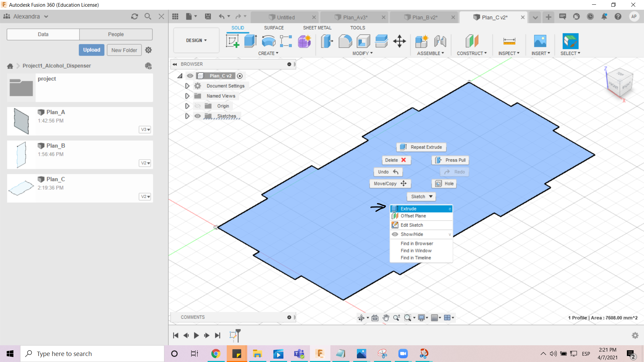
Task: Expand Origin node
Action: 187,106
